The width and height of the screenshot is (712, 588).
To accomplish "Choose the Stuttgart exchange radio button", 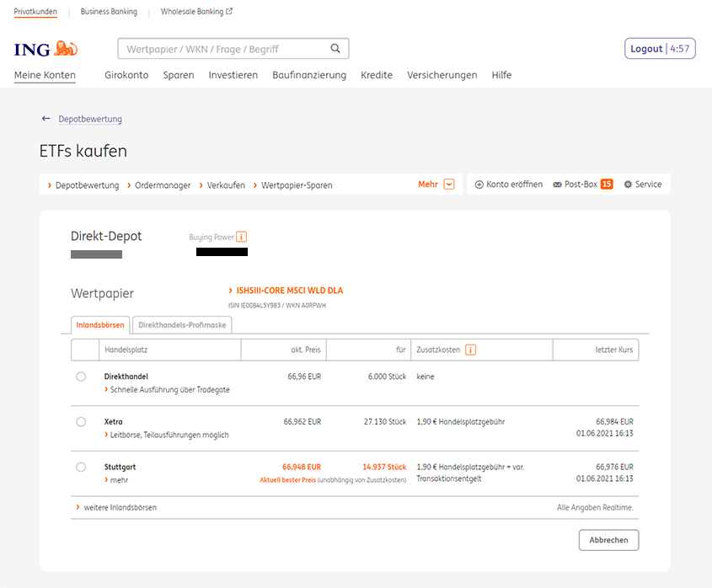I will click(x=81, y=467).
